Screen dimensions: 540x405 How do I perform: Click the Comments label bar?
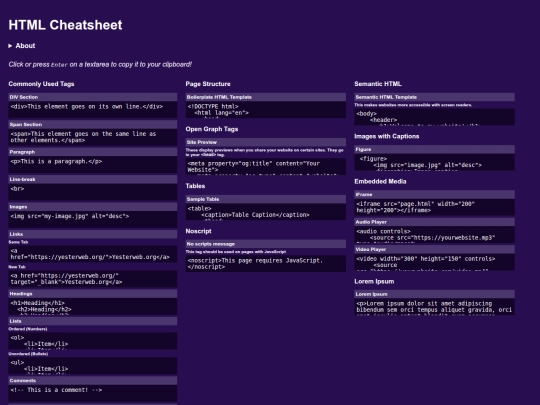93,381
